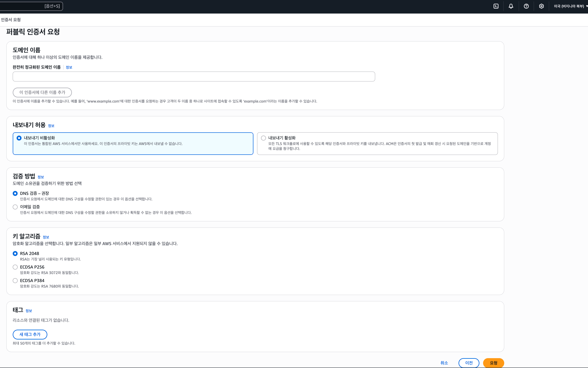Click the 완전히 정규화된 도메인 이름 input field

(193, 77)
